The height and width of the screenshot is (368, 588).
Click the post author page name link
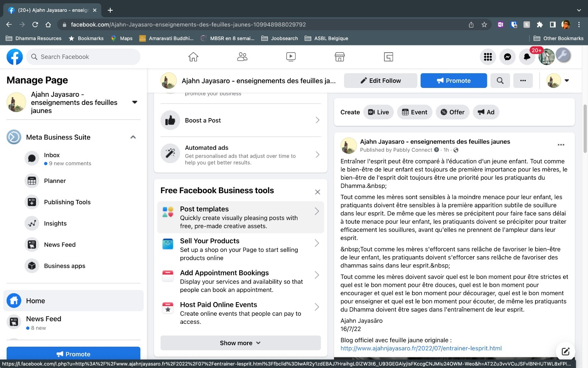(x=435, y=142)
